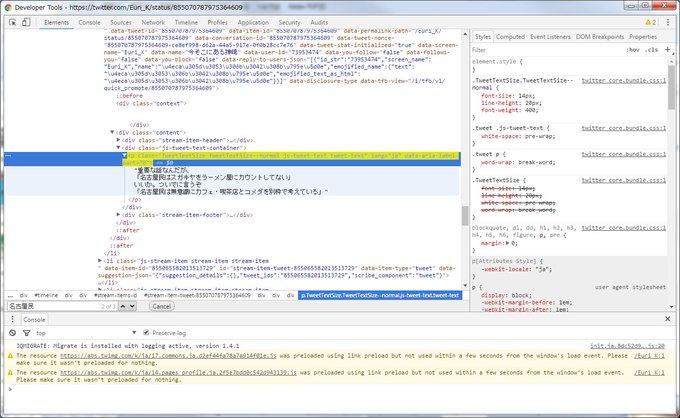Add a new style rule with plus
This screenshot has width=680, height=418.
tap(667, 50)
